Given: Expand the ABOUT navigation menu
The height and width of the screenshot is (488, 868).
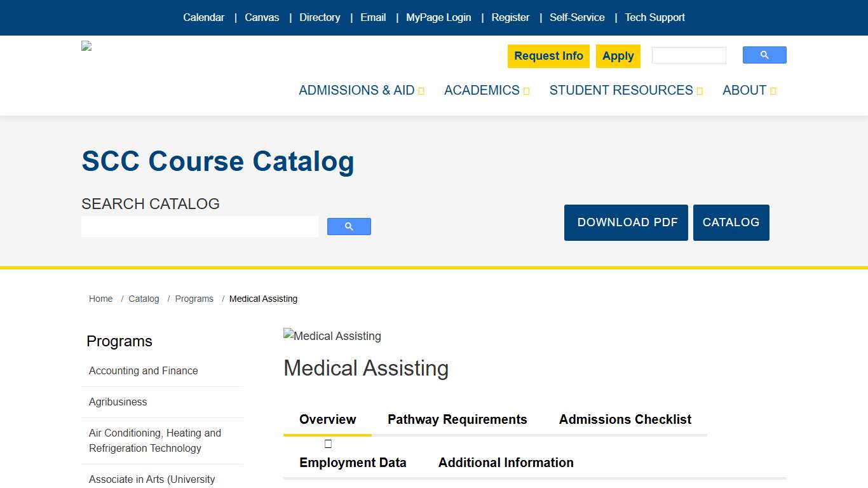Looking at the screenshot, I should coord(744,90).
